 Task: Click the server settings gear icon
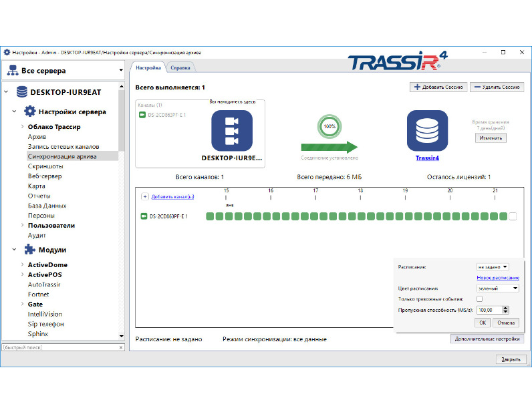click(x=30, y=112)
